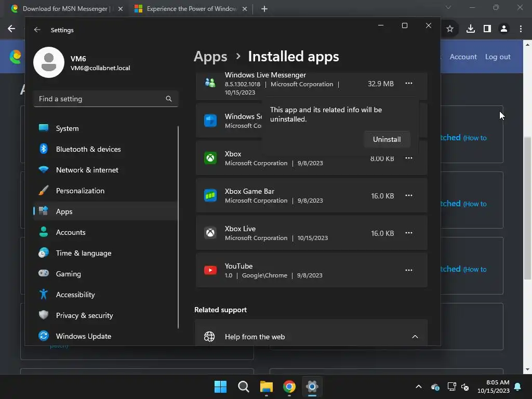The height and width of the screenshot is (399, 532).
Task: Open more options for Xbox app
Action: [x=408, y=158]
